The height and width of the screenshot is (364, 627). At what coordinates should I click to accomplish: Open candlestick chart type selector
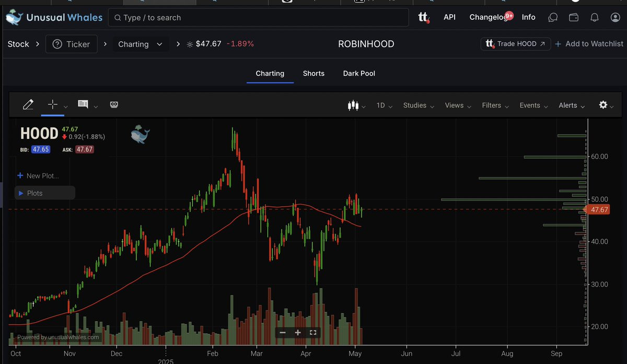(357, 105)
